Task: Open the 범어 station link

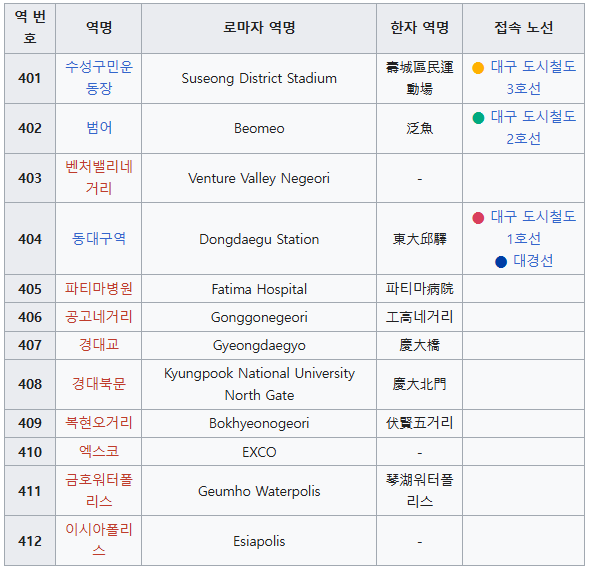Action: coord(99,128)
